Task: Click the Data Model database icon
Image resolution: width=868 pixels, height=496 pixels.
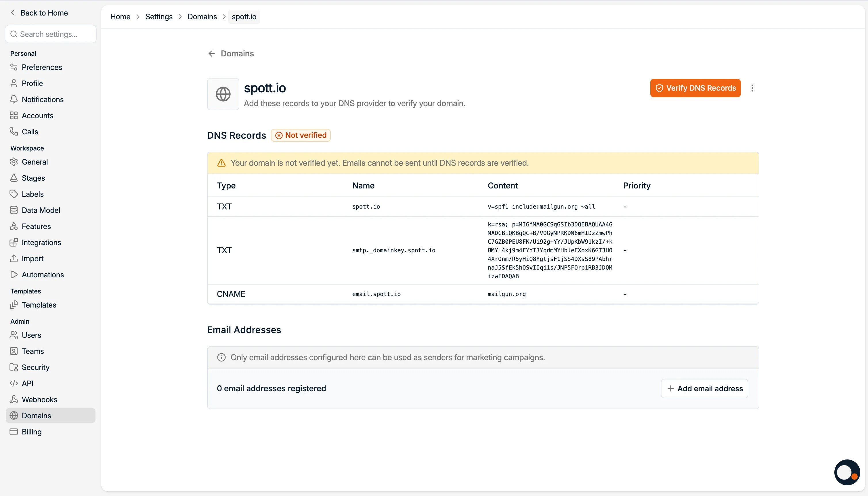Action: [14, 210]
